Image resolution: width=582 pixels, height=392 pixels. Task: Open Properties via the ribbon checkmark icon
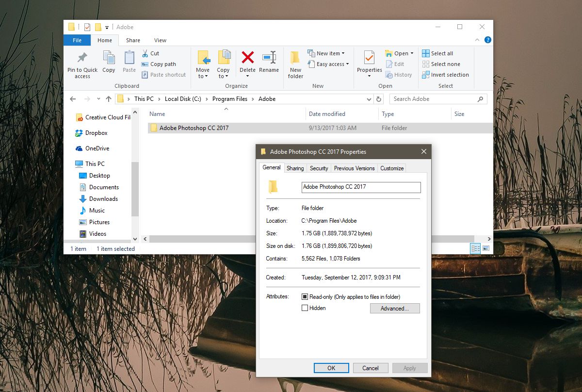click(x=370, y=58)
